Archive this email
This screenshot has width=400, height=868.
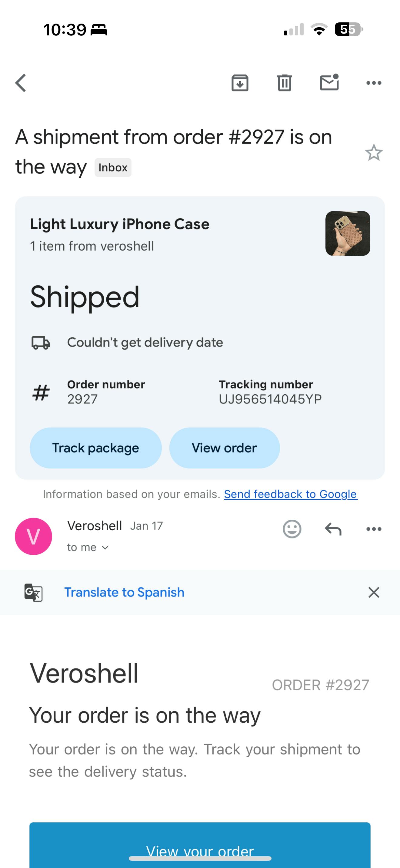tap(240, 83)
